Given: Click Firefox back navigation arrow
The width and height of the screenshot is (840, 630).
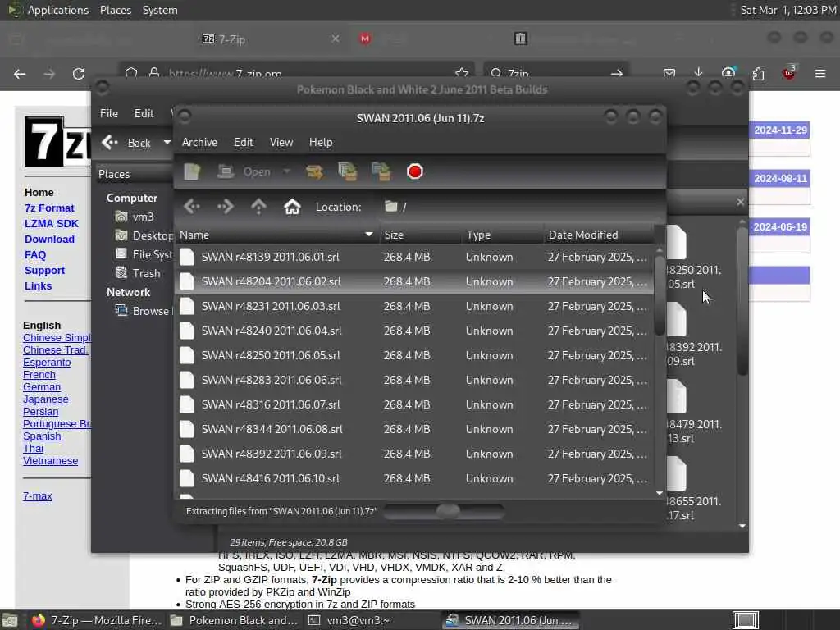Looking at the screenshot, I should click(20, 74).
